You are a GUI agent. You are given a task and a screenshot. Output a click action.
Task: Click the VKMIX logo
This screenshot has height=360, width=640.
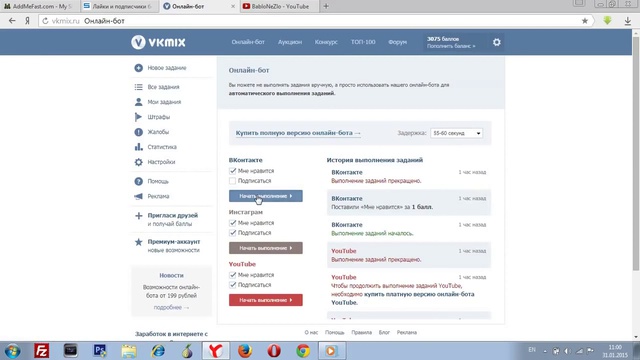158,42
